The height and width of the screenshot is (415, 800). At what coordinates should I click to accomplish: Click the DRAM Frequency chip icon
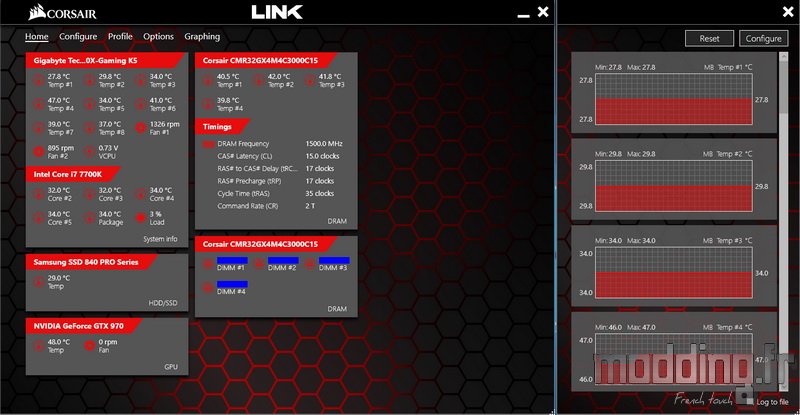click(208, 144)
